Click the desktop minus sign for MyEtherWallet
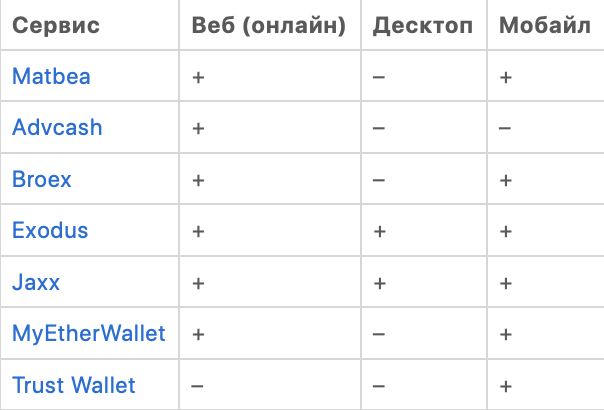The image size is (604, 410). point(378,335)
